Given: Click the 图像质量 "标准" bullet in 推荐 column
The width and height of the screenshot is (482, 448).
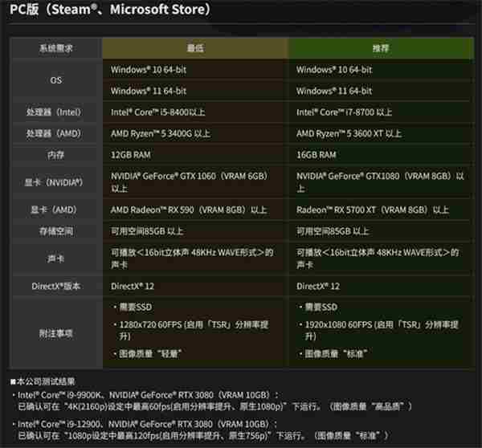Looking at the screenshot, I should pos(333,354).
